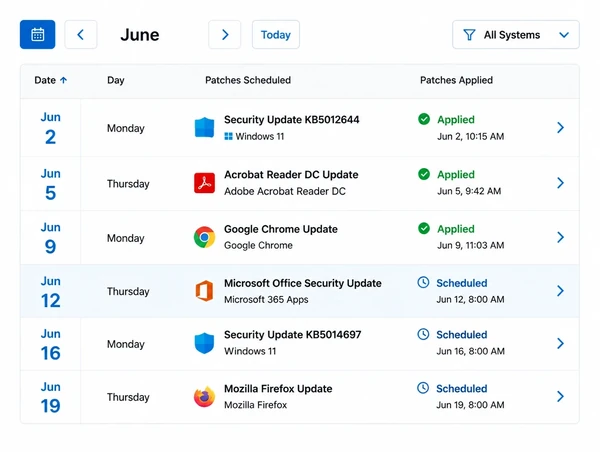The image size is (600, 452).
Task: Click the Patches Scheduled column header
Action: pyautogui.click(x=248, y=80)
